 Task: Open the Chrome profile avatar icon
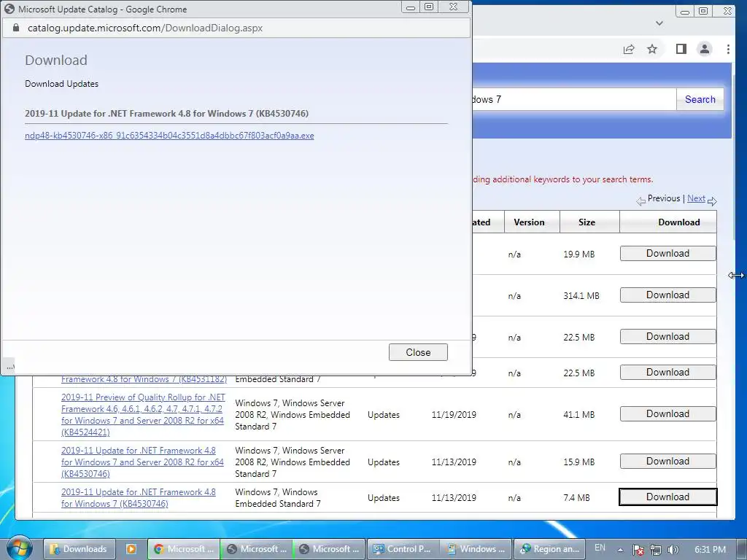704,49
